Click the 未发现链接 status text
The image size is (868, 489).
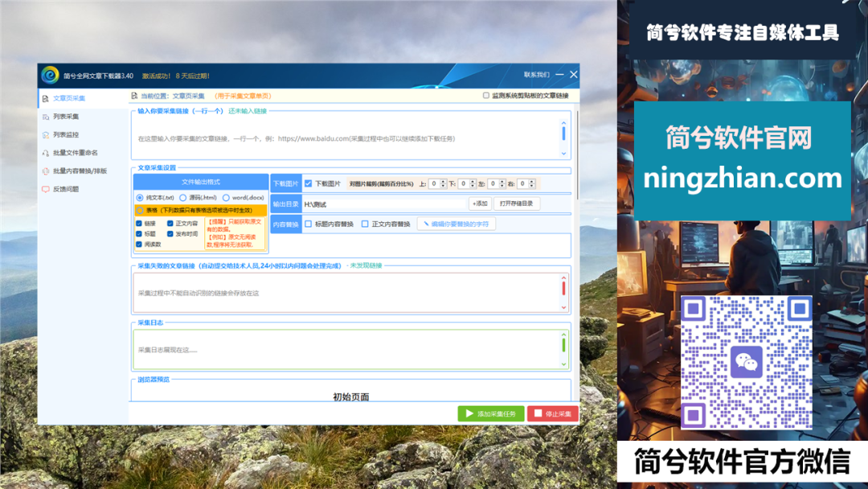pos(366,266)
